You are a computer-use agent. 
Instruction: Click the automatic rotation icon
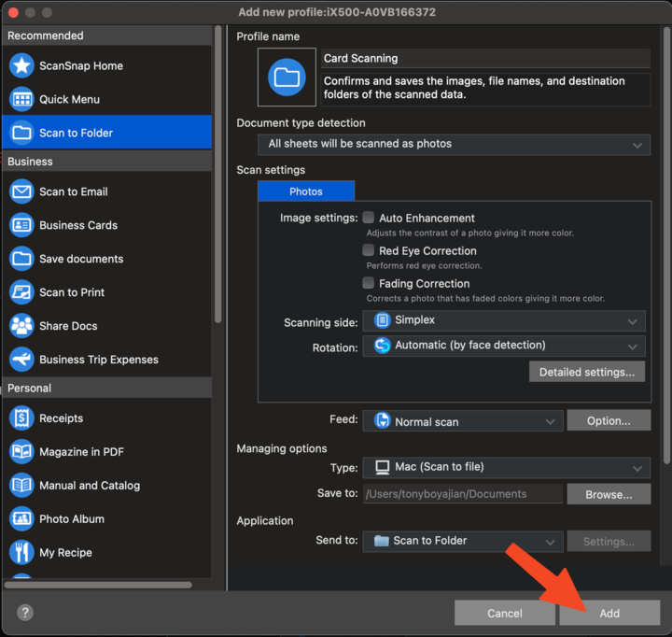(383, 346)
